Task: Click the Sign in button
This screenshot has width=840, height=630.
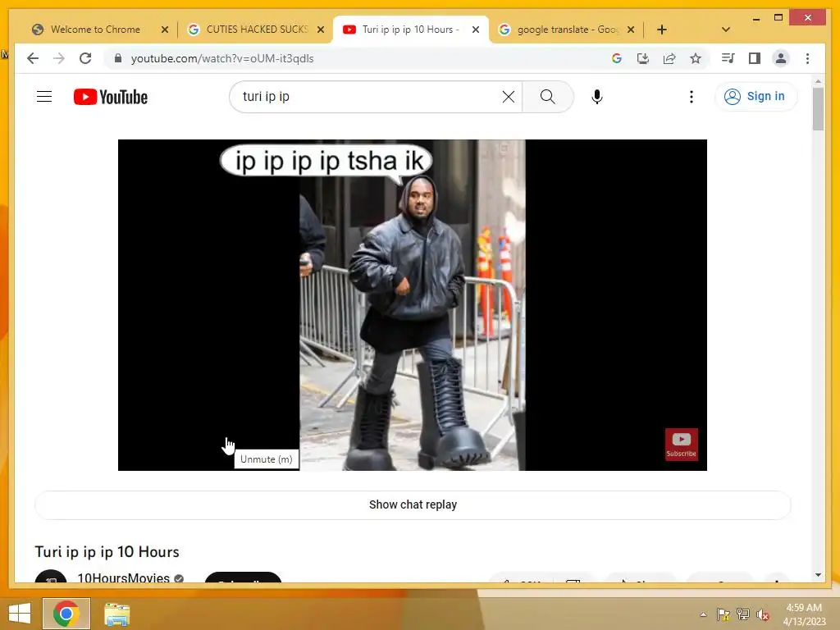Action: (756, 97)
